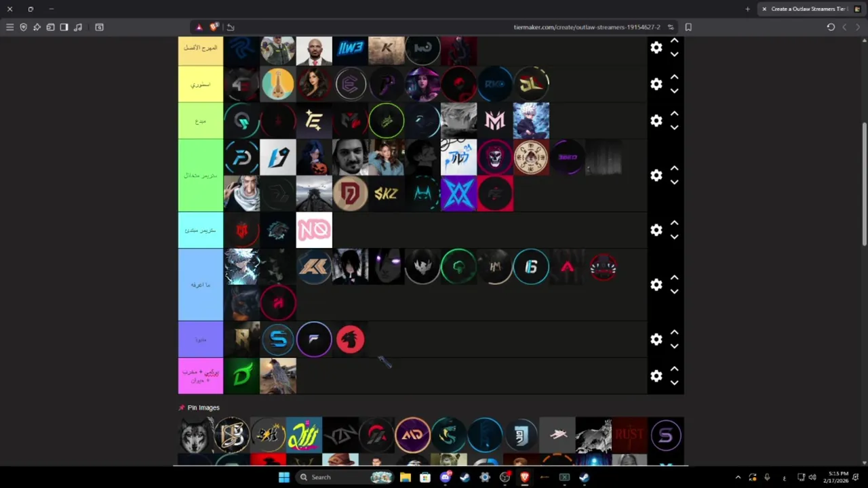Click the music note icon in browser toolbar
Viewport: 868px width, 488px height.
click(x=77, y=27)
